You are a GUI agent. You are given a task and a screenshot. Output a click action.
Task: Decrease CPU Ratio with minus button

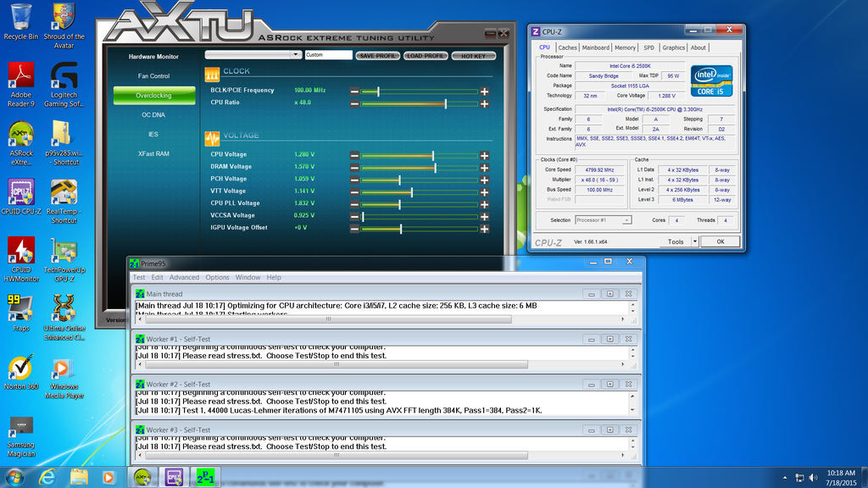354,103
